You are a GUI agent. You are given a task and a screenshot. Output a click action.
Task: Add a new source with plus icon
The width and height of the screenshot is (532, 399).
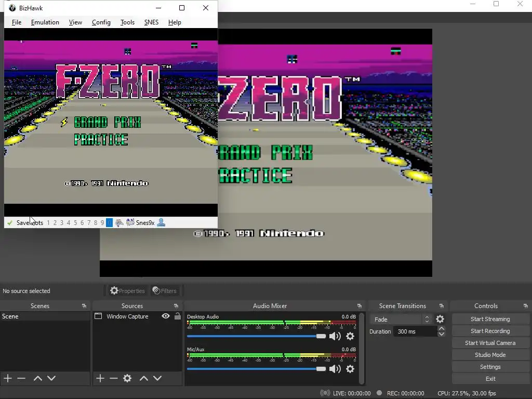[100, 378]
